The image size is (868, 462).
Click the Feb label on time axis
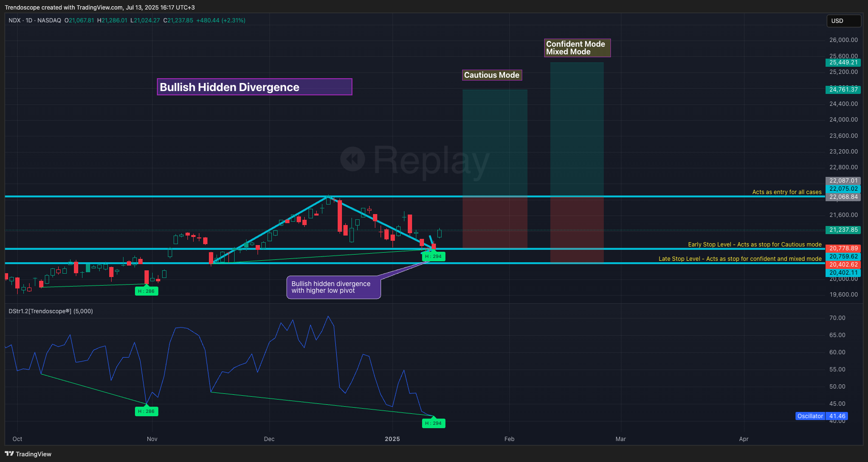tap(509, 439)
